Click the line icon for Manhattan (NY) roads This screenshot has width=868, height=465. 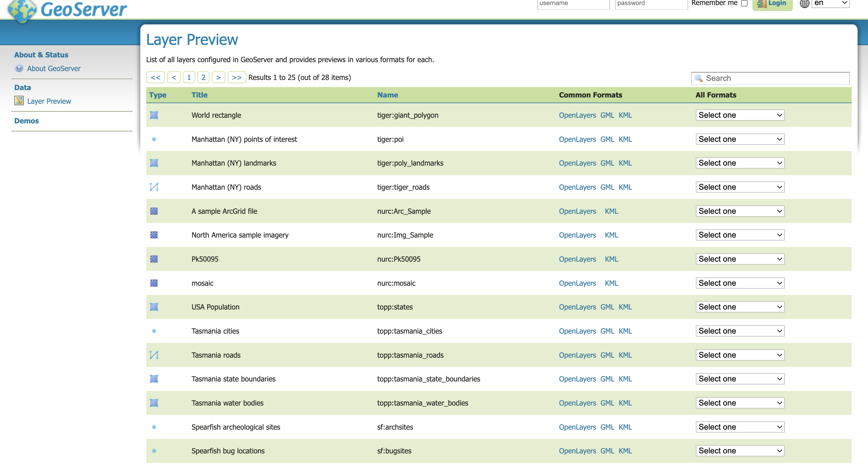point(154,187)
